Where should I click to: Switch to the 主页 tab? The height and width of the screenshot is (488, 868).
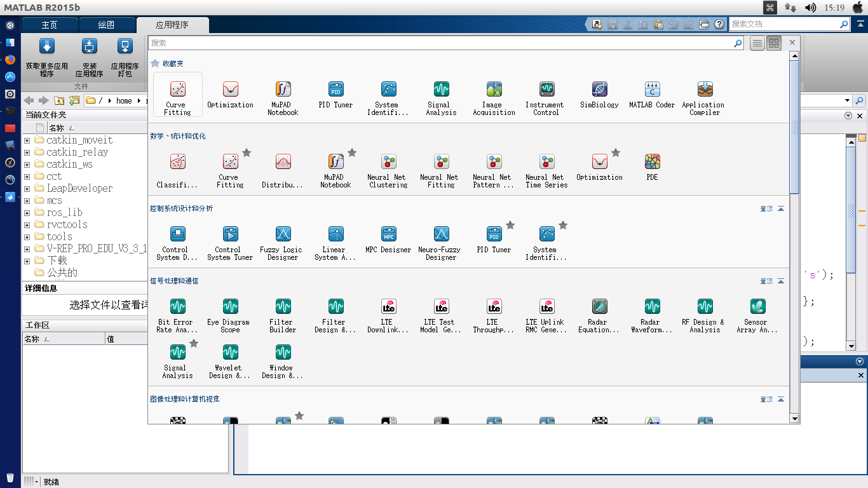point(50,25)
